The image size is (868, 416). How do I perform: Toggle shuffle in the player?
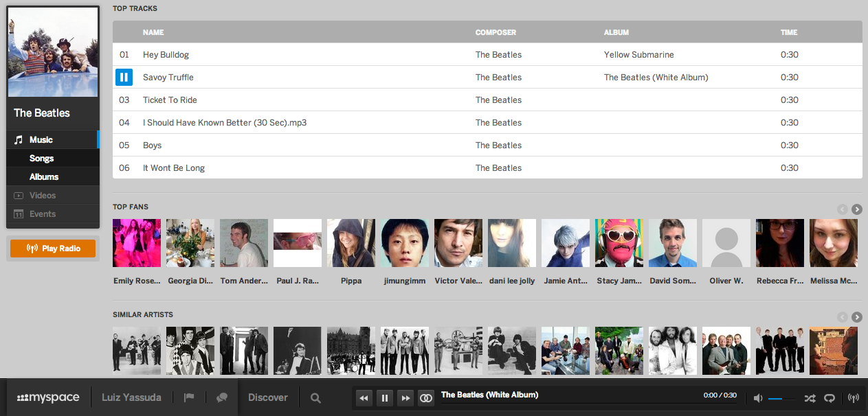[810, 398]
